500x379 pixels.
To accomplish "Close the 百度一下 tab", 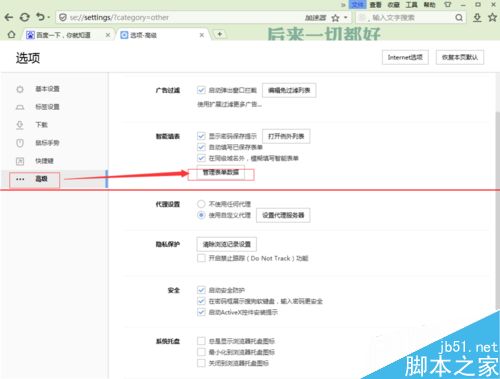I will point(108,35).
